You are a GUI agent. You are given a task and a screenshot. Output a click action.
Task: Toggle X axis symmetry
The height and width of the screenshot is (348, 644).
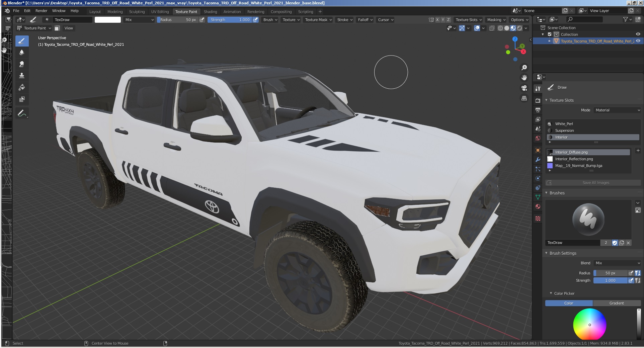coord(437,20)
